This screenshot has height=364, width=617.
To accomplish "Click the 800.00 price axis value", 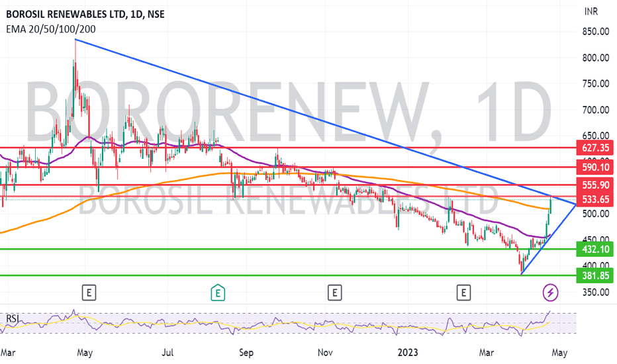I will [x=596, y=58].
